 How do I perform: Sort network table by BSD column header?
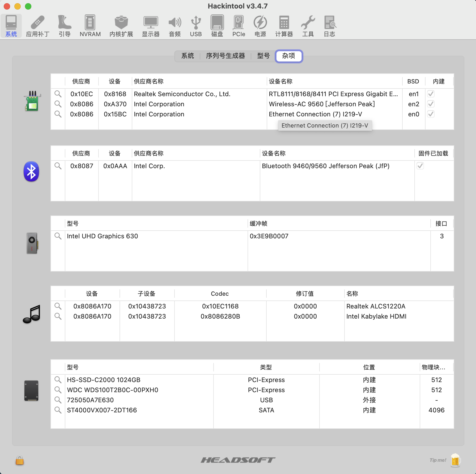click(x=413, y=81)
